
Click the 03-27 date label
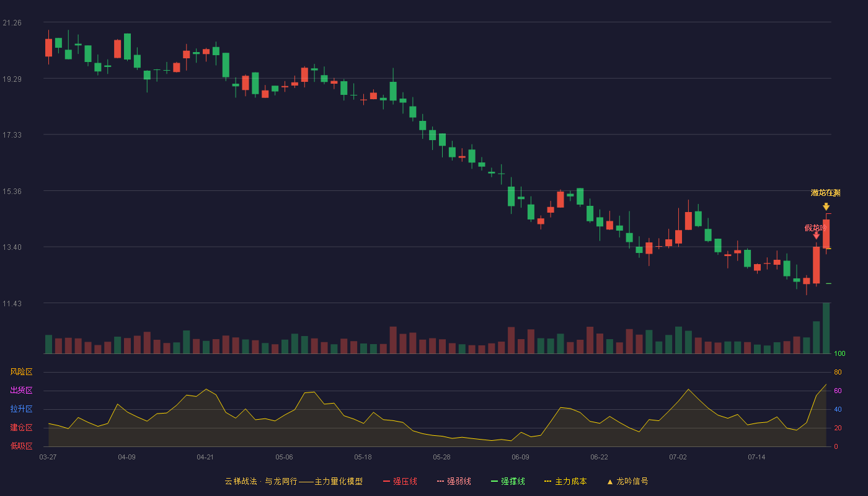tap(48, 457)
